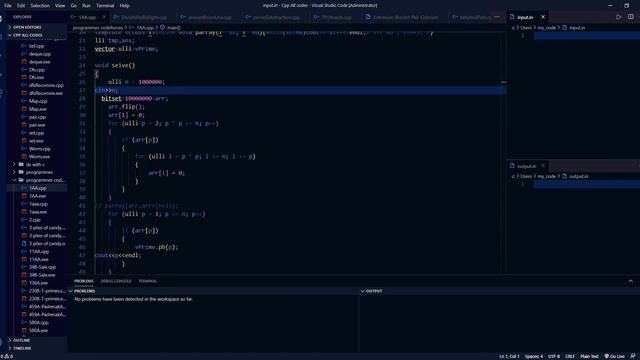Open the File menu
The image size is (640, 360).
coord(8,6)
